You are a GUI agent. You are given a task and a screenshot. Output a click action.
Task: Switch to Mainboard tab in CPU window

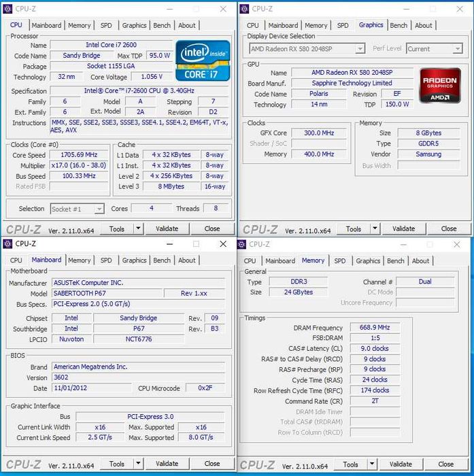tap(46, 25)
